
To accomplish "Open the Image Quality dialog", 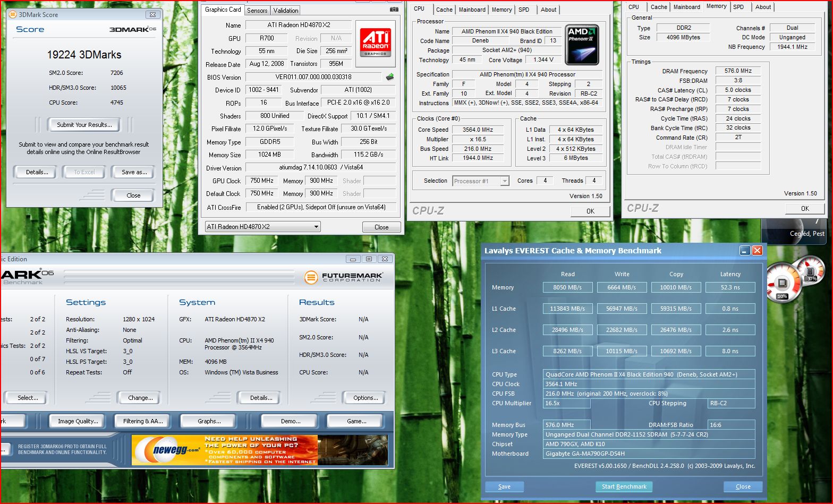I will tap(78, 421).
